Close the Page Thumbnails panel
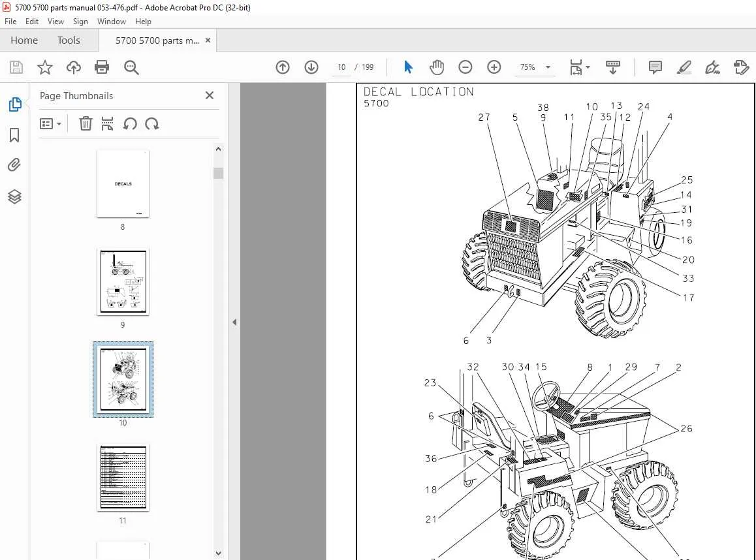756x560 pixels. (210, 95)
